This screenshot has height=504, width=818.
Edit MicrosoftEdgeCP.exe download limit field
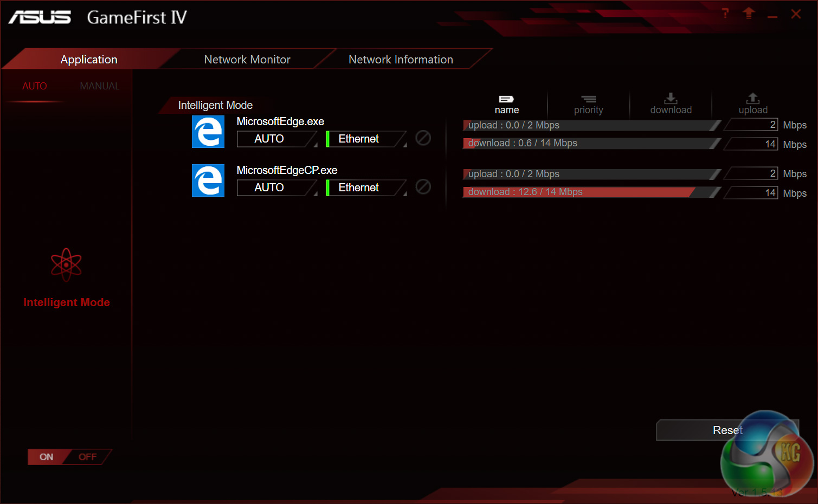pos(751,193)
